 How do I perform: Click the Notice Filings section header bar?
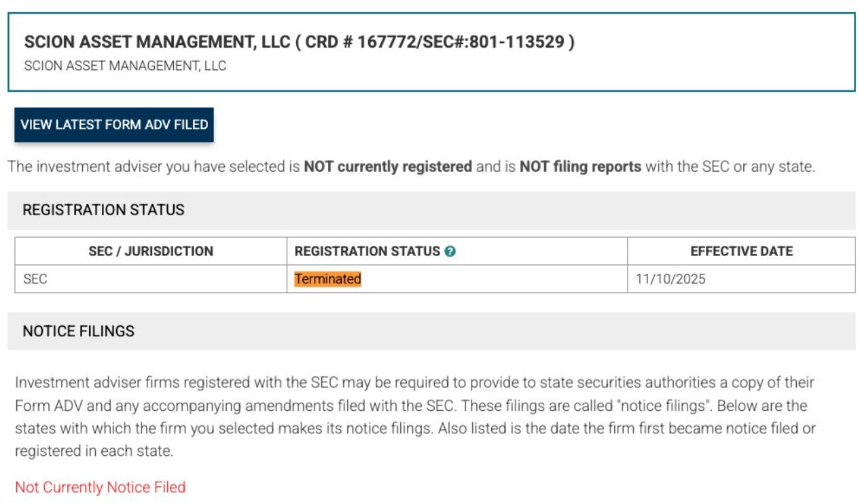[x=431, y=331]
